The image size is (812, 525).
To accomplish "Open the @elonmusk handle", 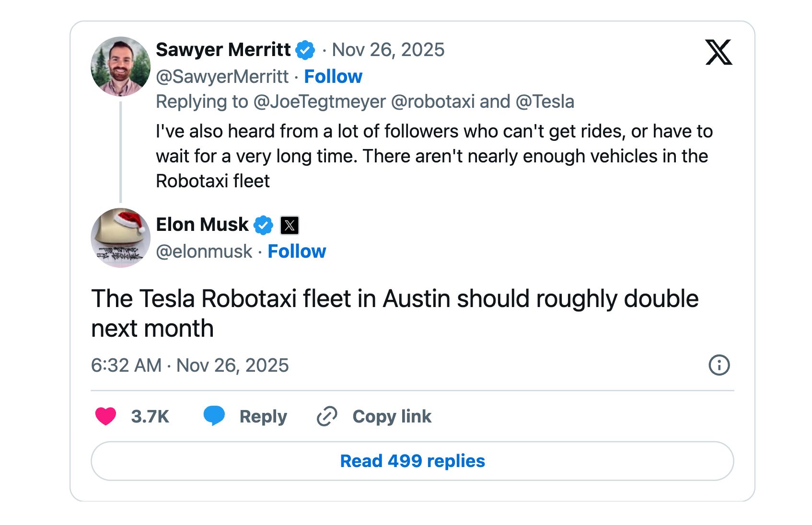I will tap(204, 251).
